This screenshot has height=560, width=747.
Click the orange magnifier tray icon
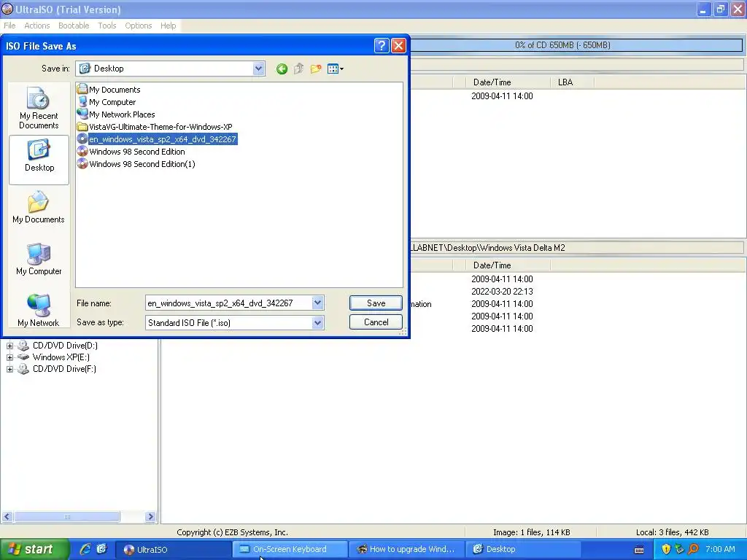coord(693,550)
